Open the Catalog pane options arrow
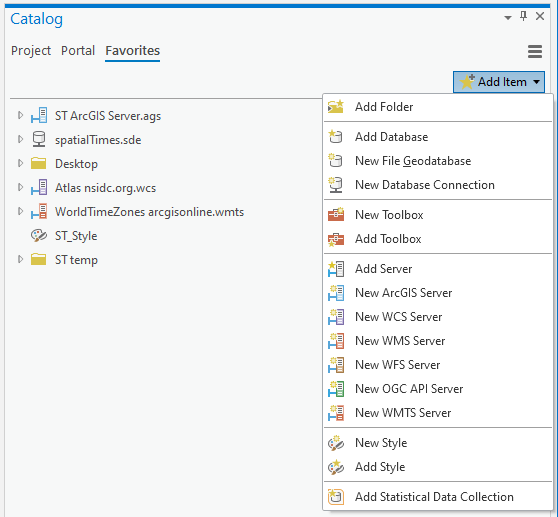Viewport: 558px width, 517px height. [508, 17]
